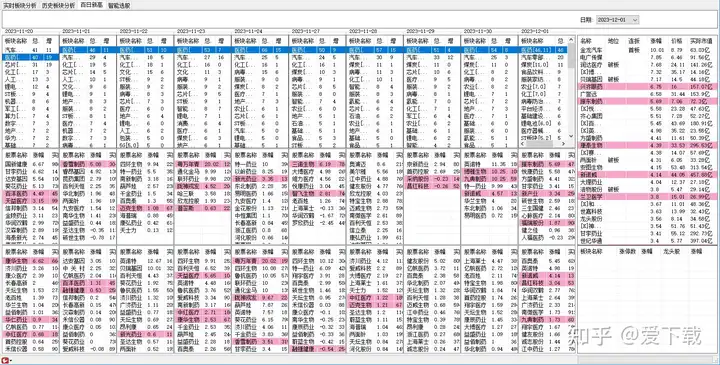720x365 pixels.
Task: Select the highlighted 康泰生物 row priced 33.53
Action: (646, 145)
